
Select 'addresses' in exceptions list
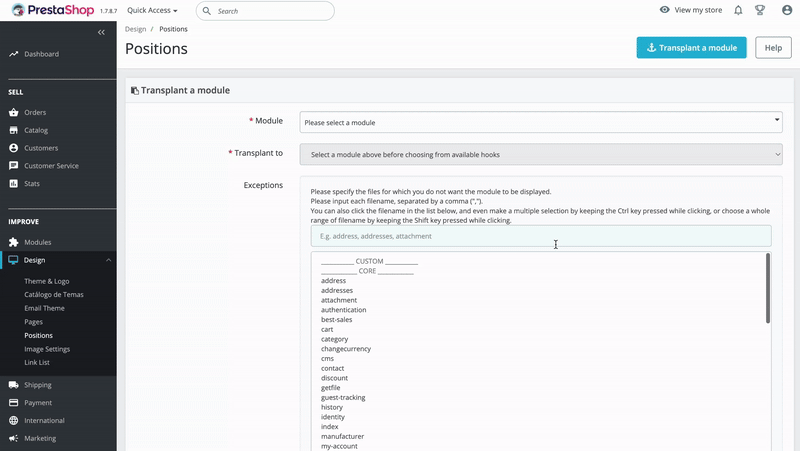pyautogui.click(x=337, y=290)
